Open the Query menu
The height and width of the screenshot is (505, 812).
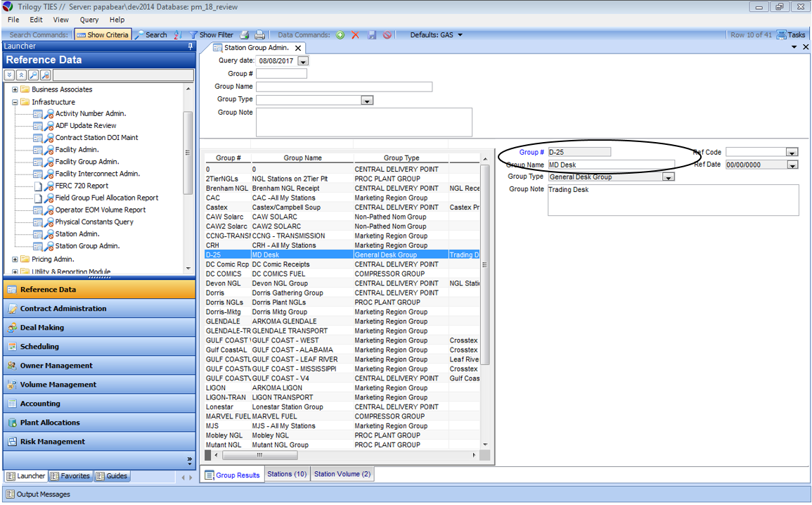pos(89,20)
